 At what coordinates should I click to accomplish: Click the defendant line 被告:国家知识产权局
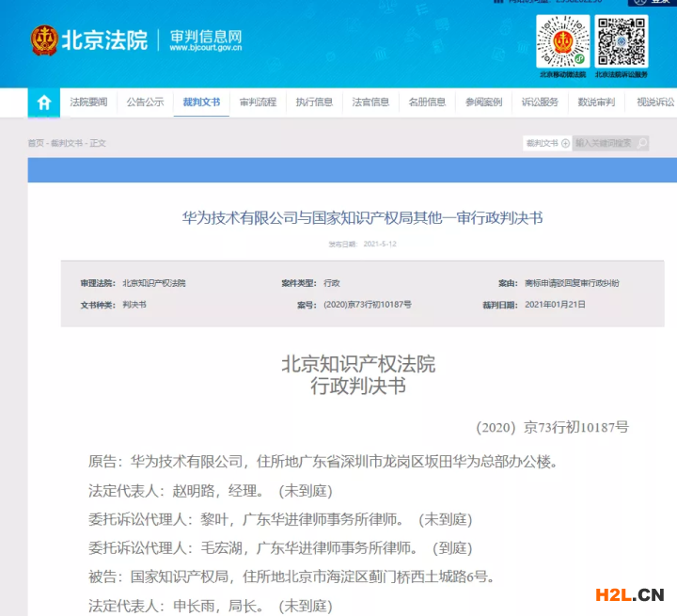click(x=291, y=577)
